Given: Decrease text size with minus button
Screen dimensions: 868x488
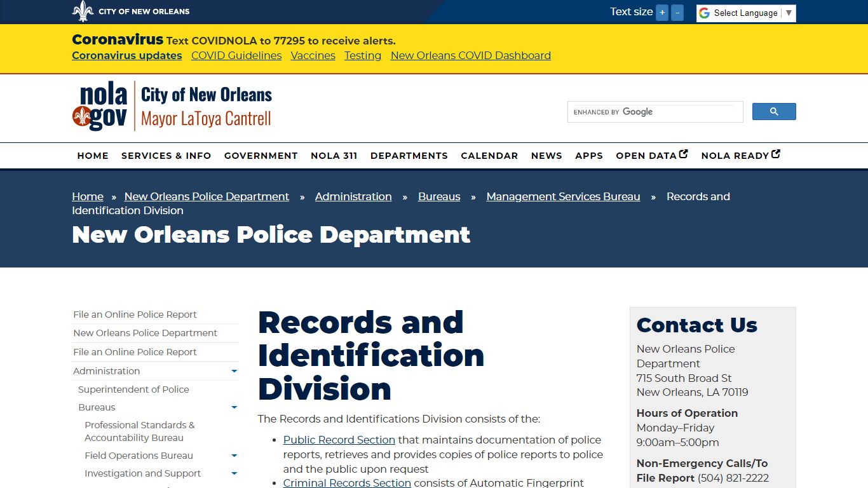Looking at the screenshot, I should coord(677,13).
